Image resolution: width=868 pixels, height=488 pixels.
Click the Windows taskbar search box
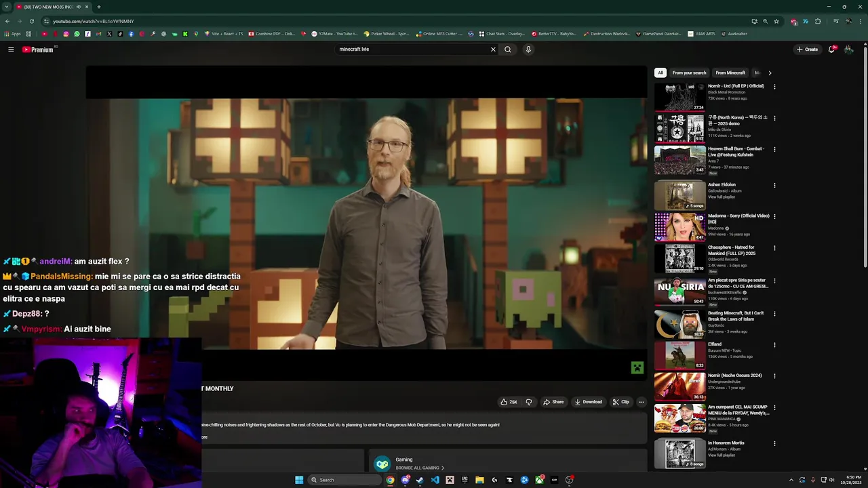pos(345,480)
